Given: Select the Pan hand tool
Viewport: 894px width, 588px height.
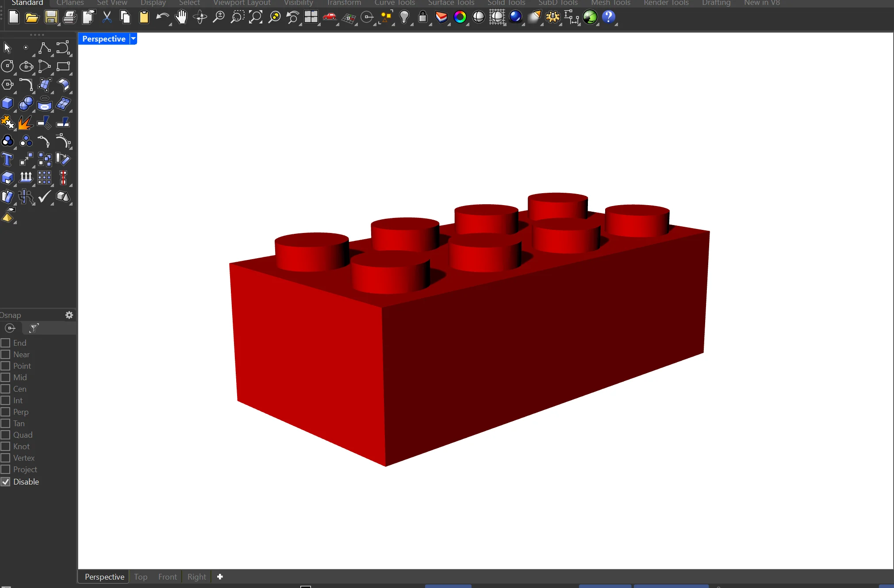Looking at the screenshot, I should pos(181,18).
